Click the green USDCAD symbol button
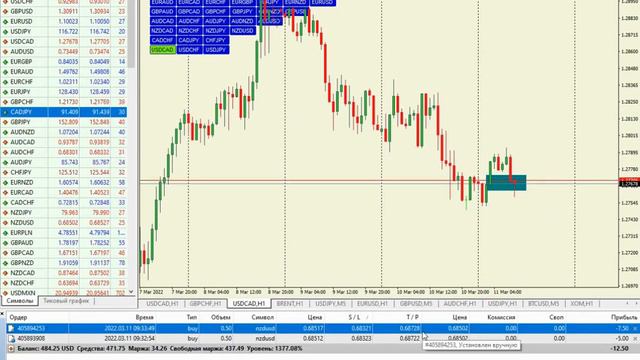640x360 pixels. tap(162, 50)
